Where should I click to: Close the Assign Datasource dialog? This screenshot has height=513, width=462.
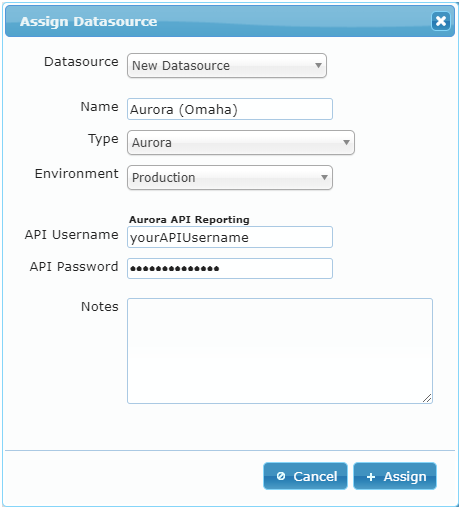[x=441, y=21]
